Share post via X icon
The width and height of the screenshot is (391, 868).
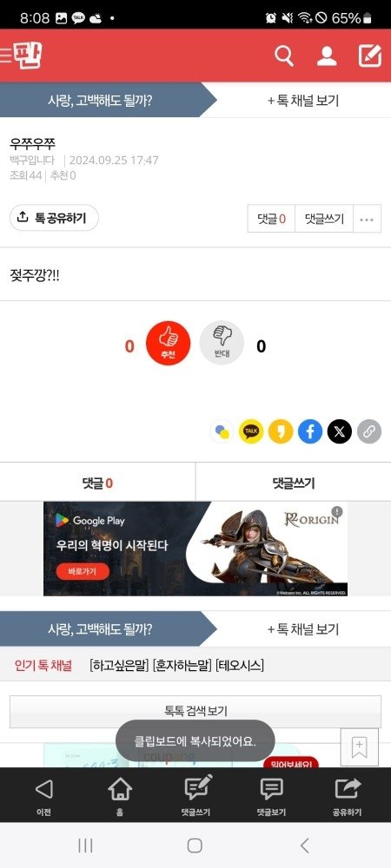coord(340,431)
